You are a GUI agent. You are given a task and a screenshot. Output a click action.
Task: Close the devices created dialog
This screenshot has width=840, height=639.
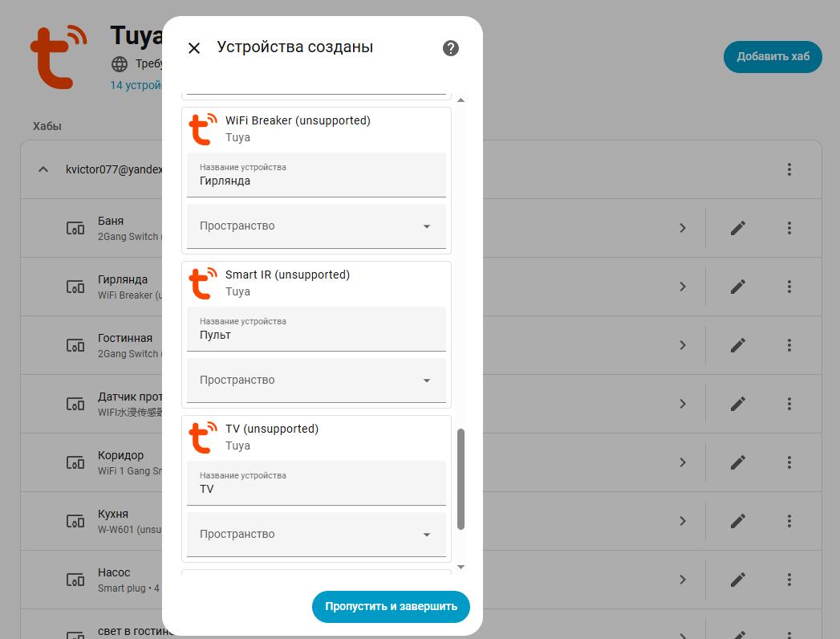click(194, 48)
